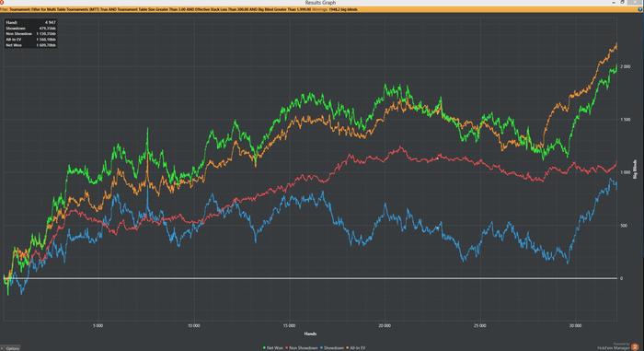Click the 1 500 y-axis label
Image resolution: width=644 pixels, height=351 pixels.
tap(625, 120)
